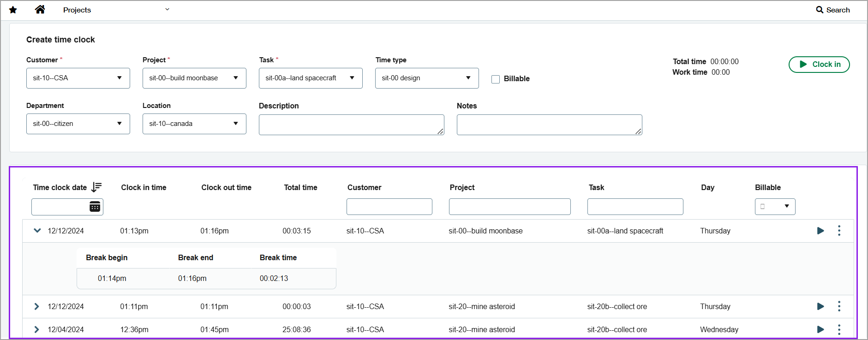
Task: Open the Projects navigation menu
Action: coord(115,10)
